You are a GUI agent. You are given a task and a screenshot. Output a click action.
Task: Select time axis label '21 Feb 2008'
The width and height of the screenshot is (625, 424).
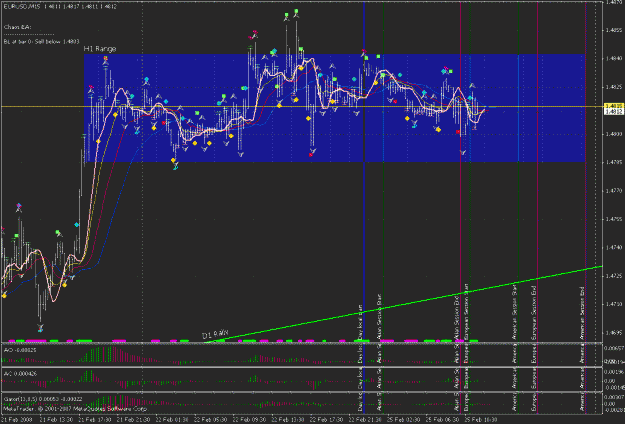pos(16,420)
